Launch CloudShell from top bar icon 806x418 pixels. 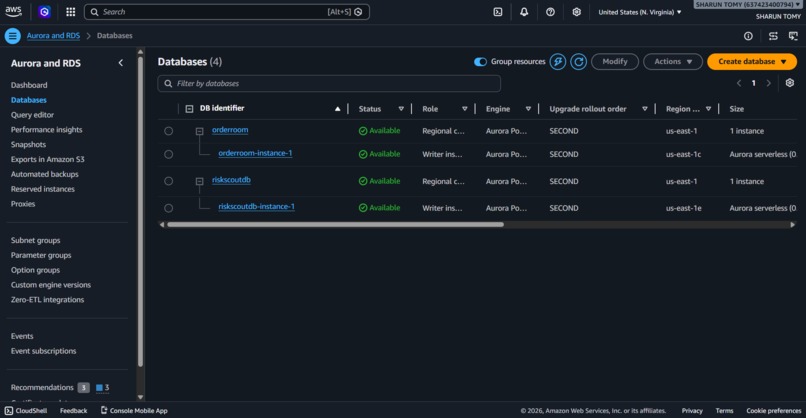(x=498, y=12)
